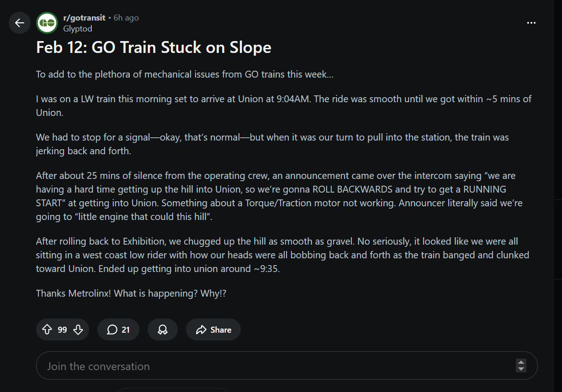This screenshot has height=392, width=562.
Task: Open the 21 comments on this post
Action: [118, 330]
